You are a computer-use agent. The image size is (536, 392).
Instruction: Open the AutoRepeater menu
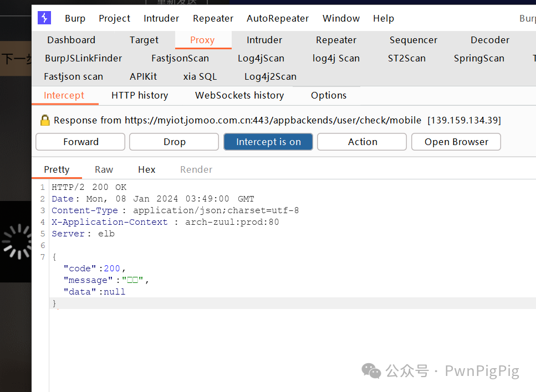click(x=278, y=18)
